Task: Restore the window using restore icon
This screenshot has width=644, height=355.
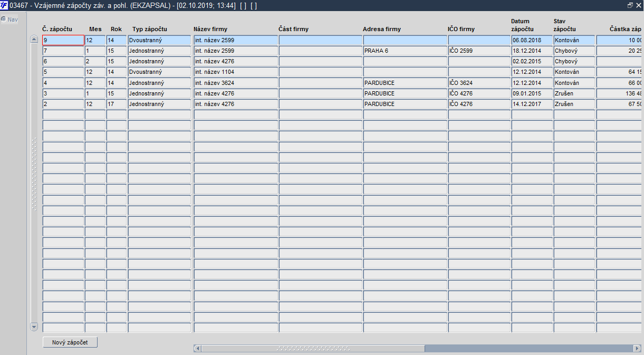Action: (630, 5)
